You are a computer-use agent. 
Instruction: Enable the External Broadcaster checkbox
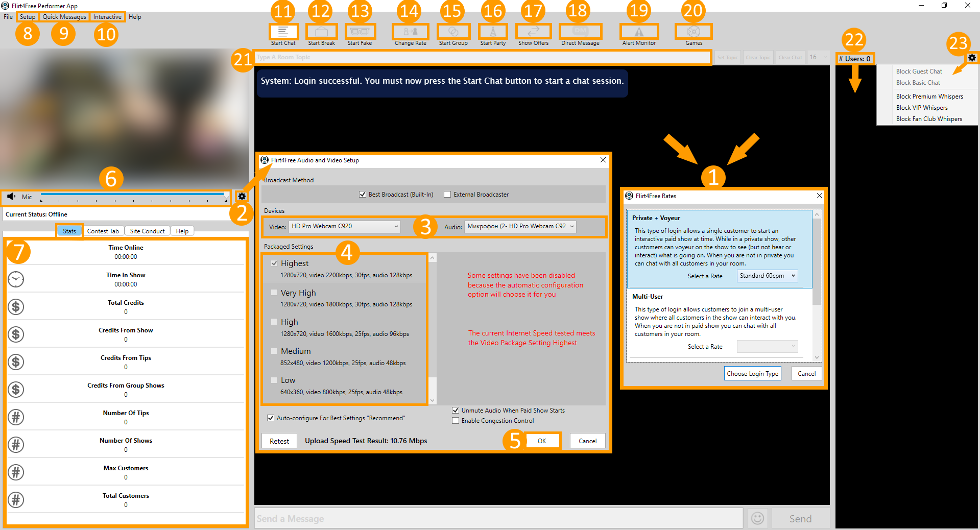pyautogui.click(x=447, y=195)
